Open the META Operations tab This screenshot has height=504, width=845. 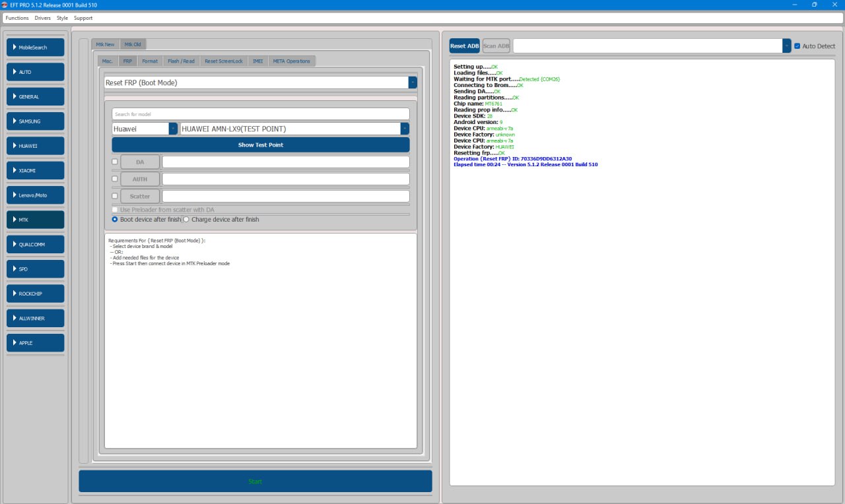[292, 61]
